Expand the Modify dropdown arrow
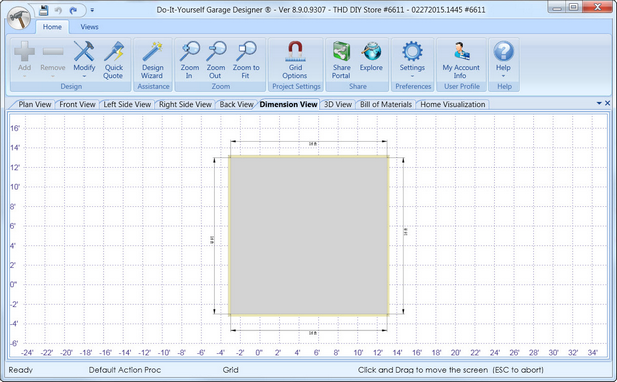 (x=84, y=76)
